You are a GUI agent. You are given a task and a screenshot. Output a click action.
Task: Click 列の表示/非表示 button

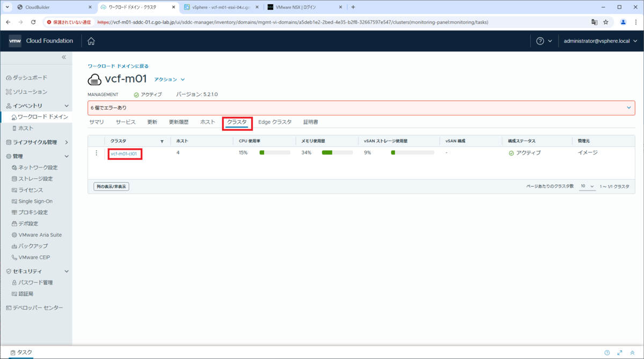pyautogui.click(x=111, y=187)
